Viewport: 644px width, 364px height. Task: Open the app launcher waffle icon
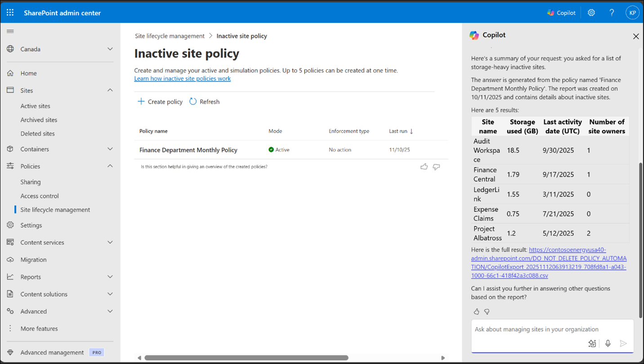tap(10, 12)
